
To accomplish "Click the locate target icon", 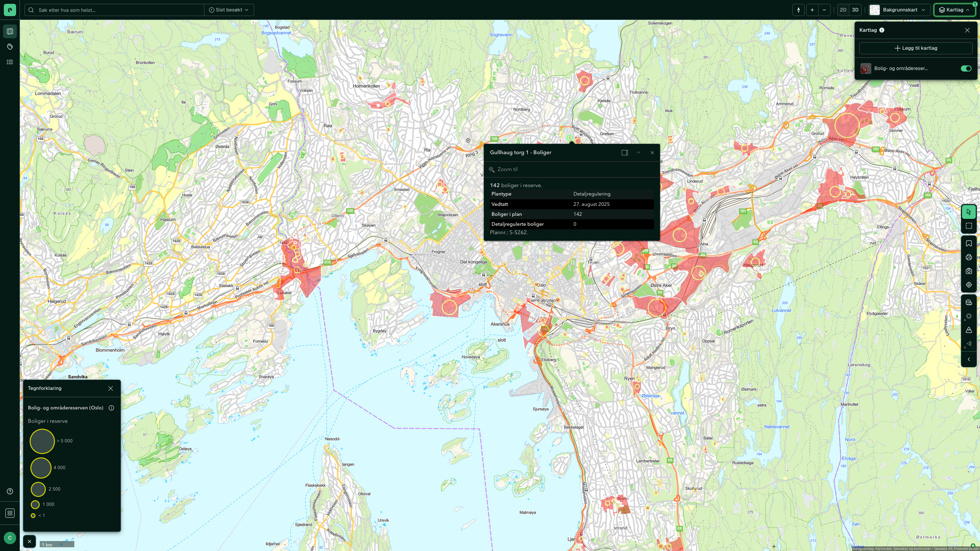I will coord(969,285).
